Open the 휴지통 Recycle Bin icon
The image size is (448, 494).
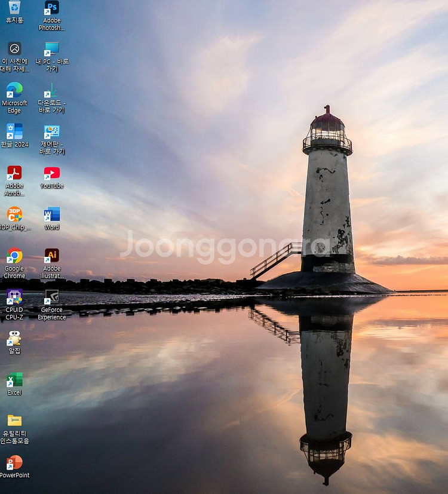pyautogui.click(x=14, y=8)
